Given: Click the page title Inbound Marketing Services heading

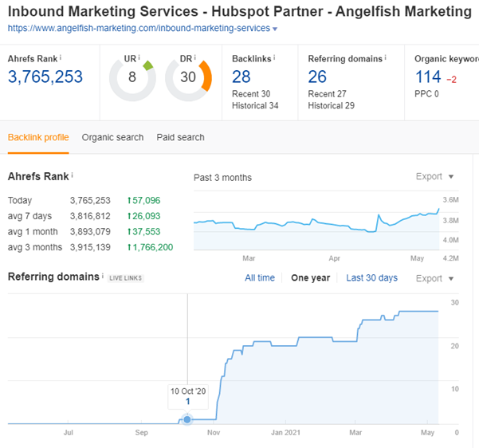Looking at the screenshot, I should (239, 12).
